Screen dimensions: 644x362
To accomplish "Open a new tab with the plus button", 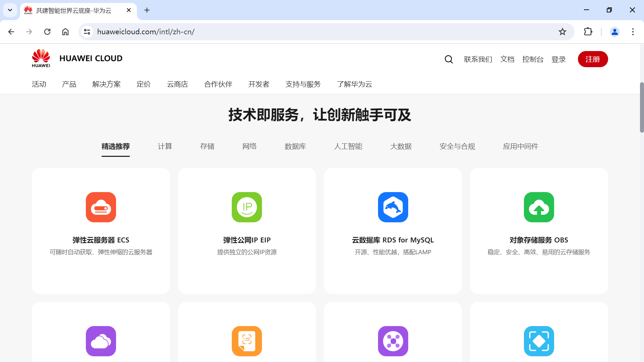I will tap(147, 10).
